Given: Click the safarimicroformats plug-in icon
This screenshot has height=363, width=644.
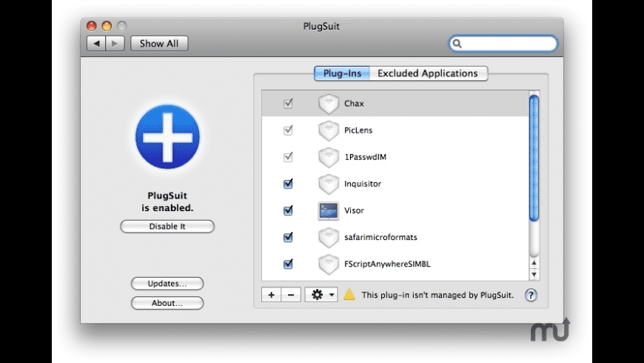Looking at the screenshot, I should click(x=329, y=237).
